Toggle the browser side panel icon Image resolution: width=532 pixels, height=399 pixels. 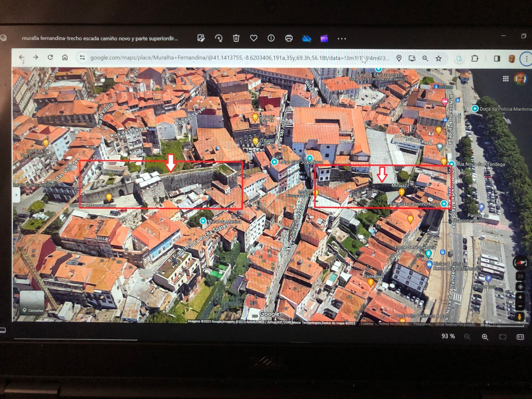pos(497,59)
